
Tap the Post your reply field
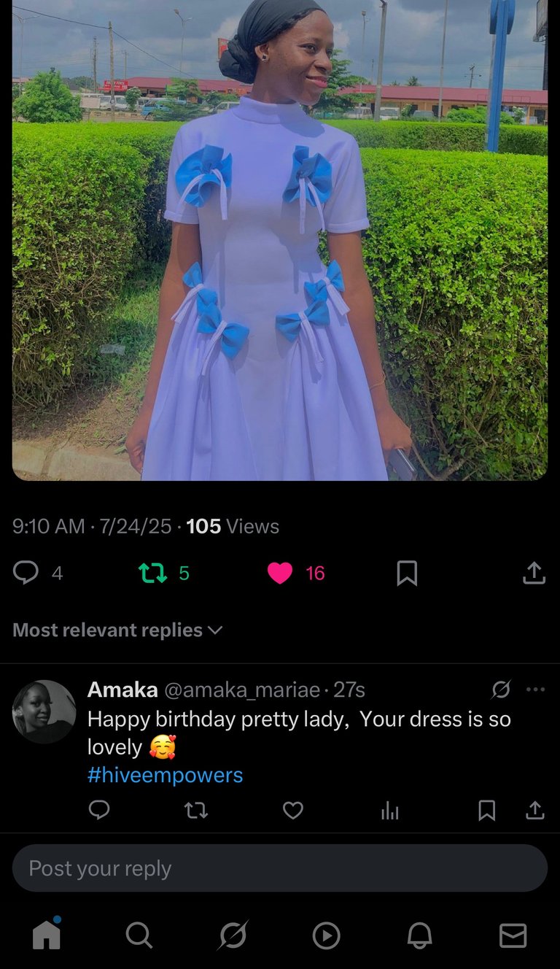280,868
